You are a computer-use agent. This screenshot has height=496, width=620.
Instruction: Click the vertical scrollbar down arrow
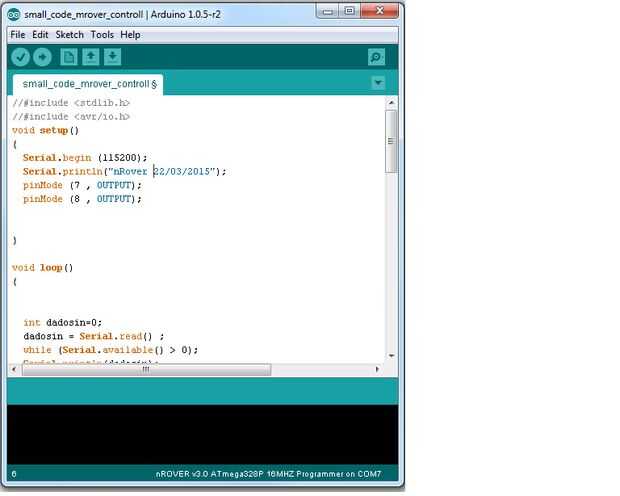pos(391,356)
